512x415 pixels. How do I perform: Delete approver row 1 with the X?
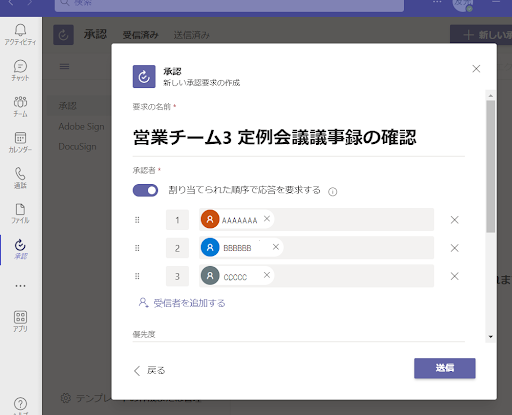click(x=454, y=220)
